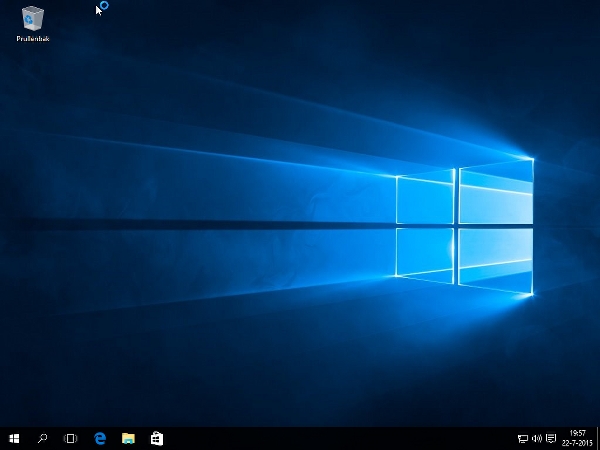Click the network status tray icon
Image resolution: width=600 pixels, height=450 pixels.
tap(523, 438)
